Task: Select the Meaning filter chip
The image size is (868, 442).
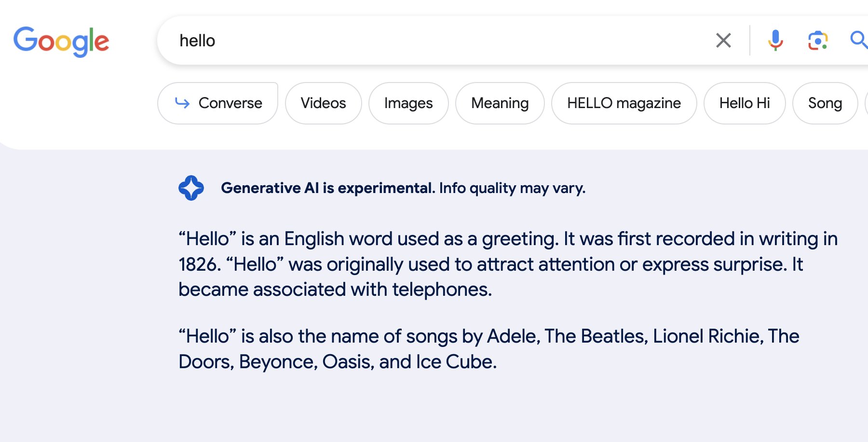Action: 500,103
